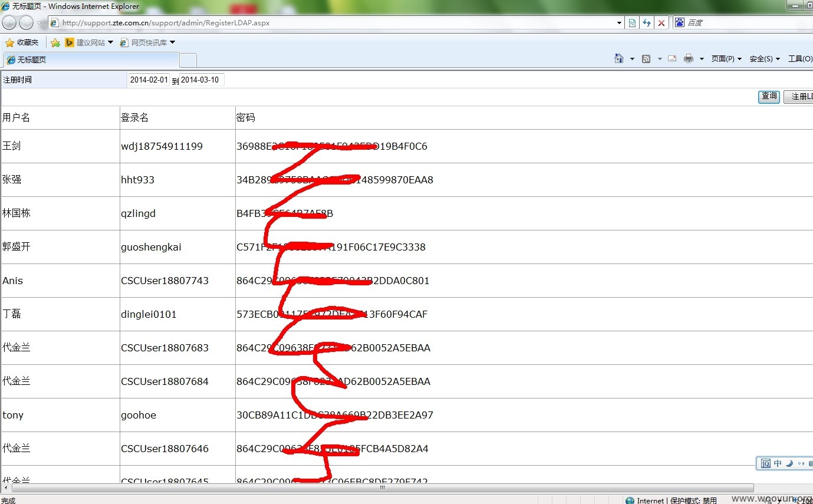
Task: Click the 注册LDAP button
Action: point(798,97)
